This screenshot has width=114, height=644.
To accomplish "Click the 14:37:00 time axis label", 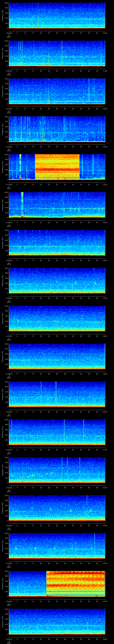I will [9, 336].
